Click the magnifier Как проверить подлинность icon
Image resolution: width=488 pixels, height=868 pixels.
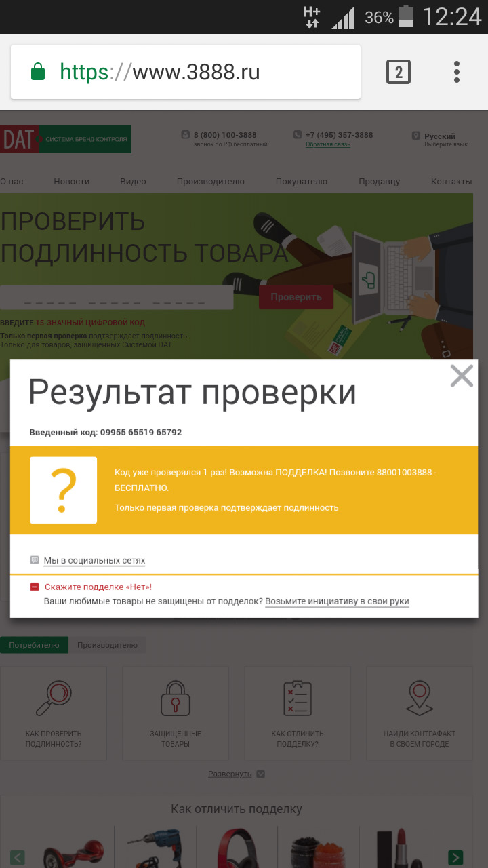tap(54, 698)
